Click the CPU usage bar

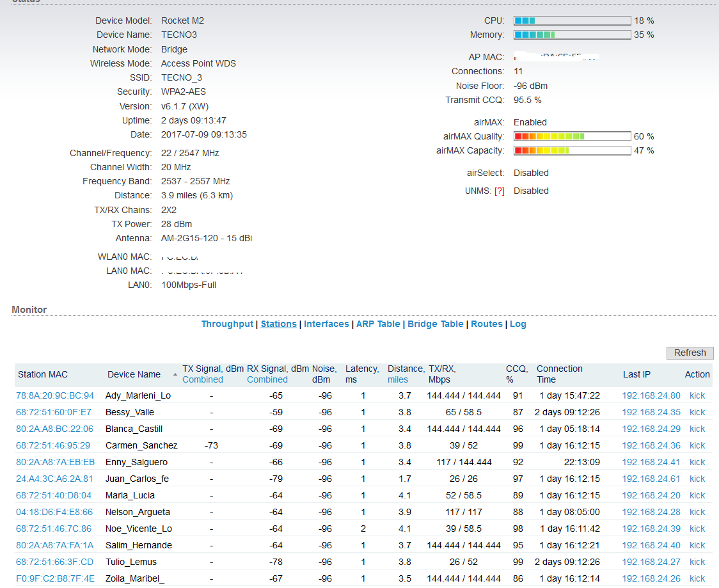[x=573, y=20]
